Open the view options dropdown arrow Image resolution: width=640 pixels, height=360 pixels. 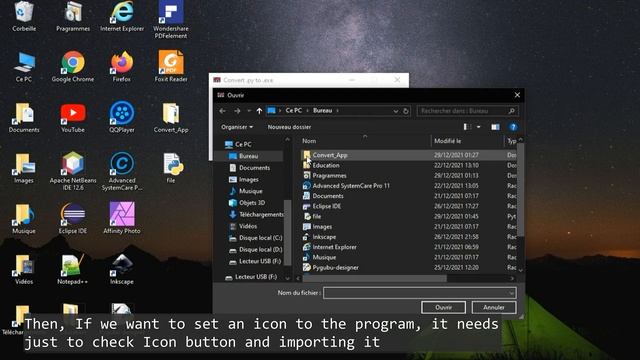click(478, 127)
